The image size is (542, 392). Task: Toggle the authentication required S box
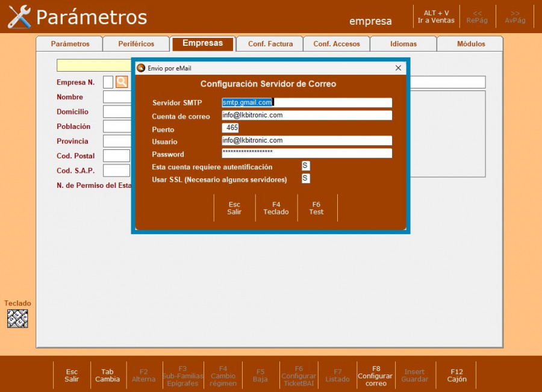tap(305, 166)
